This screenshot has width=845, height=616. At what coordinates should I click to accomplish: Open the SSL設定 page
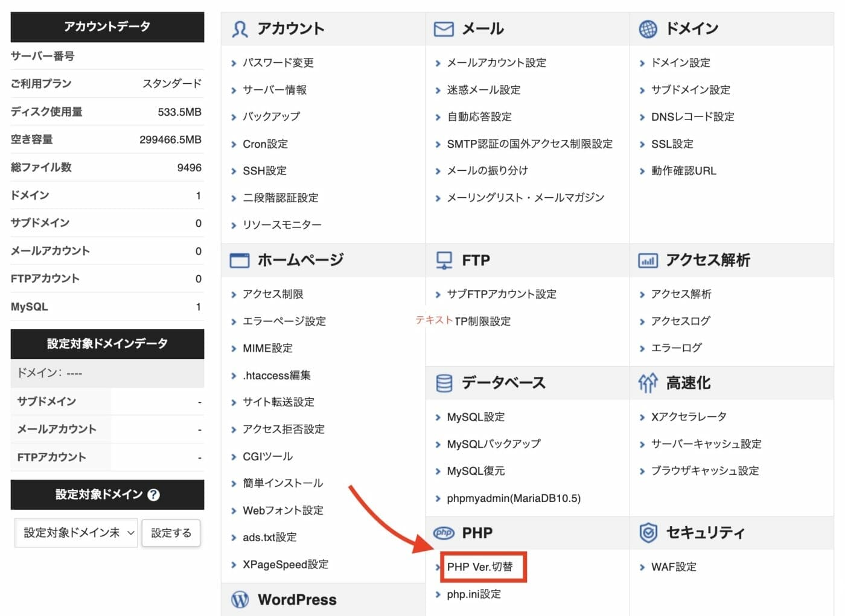[672, 144]
